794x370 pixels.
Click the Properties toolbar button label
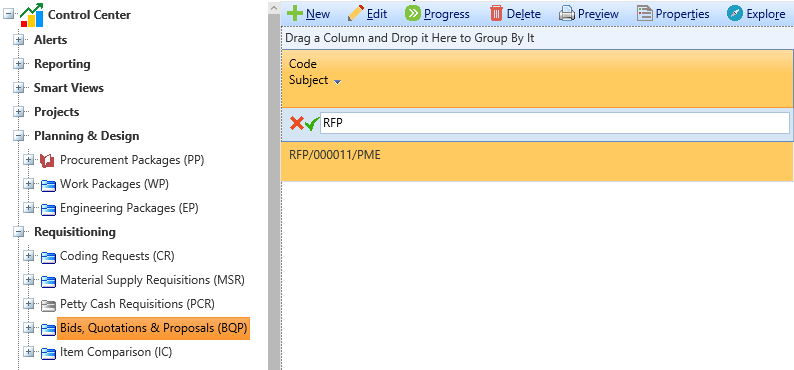click(682, 14)
